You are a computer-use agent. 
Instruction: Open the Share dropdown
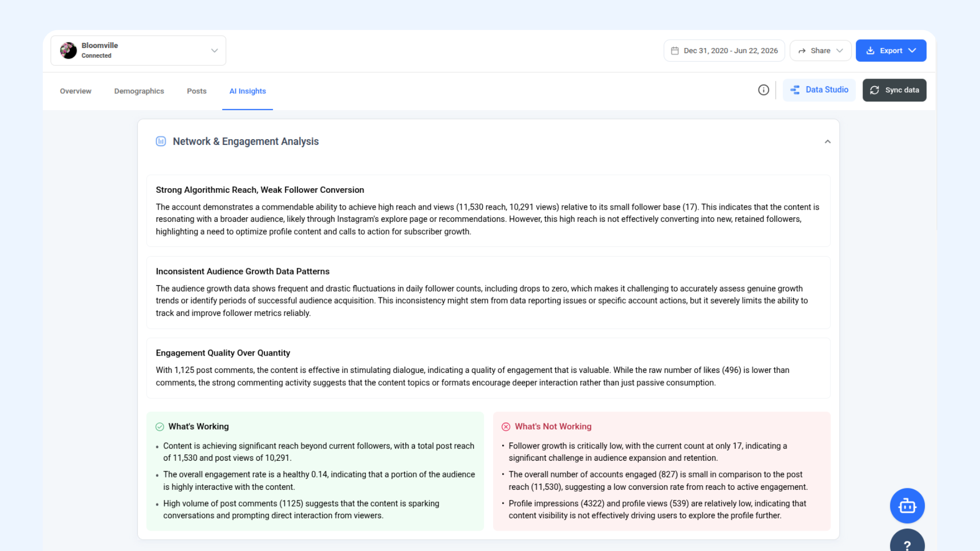(x=820, y=51)
